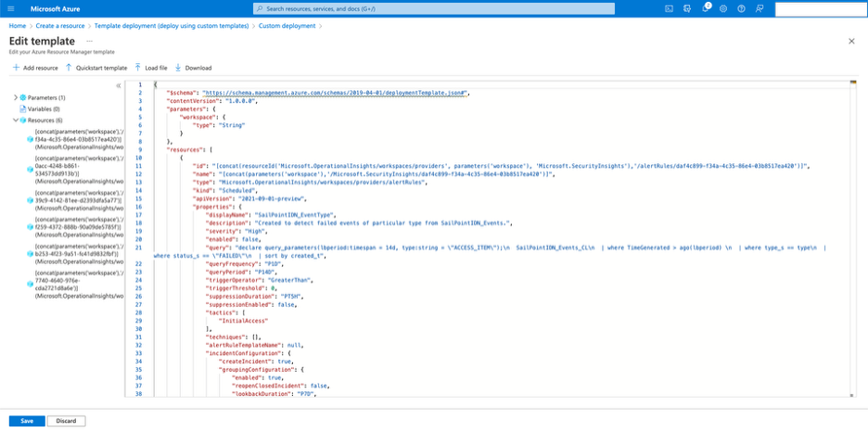
Task: Close the Edit template blade
Action: coord(851,42)
